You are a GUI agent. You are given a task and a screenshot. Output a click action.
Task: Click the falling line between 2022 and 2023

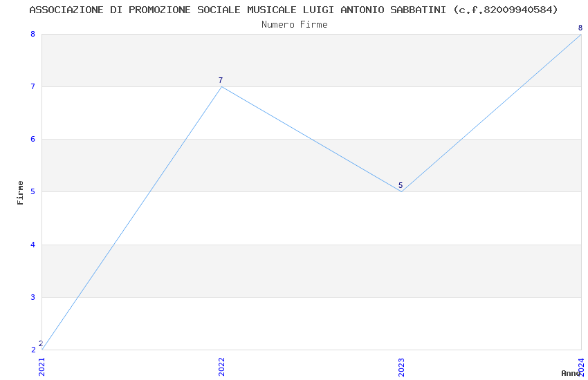click(311, 140)
